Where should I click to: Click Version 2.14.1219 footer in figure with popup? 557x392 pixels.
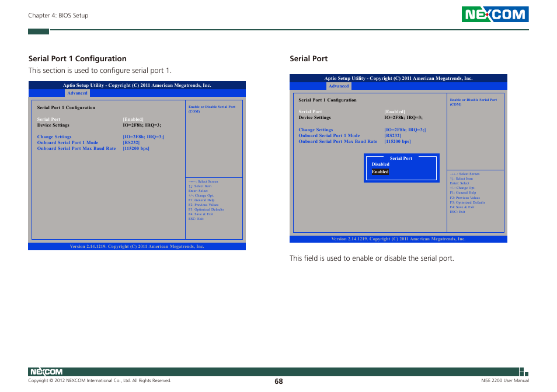(x=398, y=239)
